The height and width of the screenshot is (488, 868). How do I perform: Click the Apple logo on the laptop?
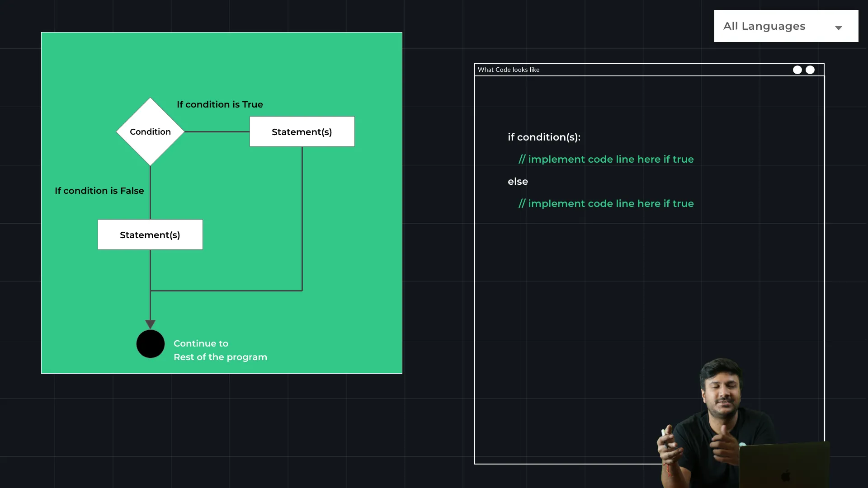click(x=786, y=475)
